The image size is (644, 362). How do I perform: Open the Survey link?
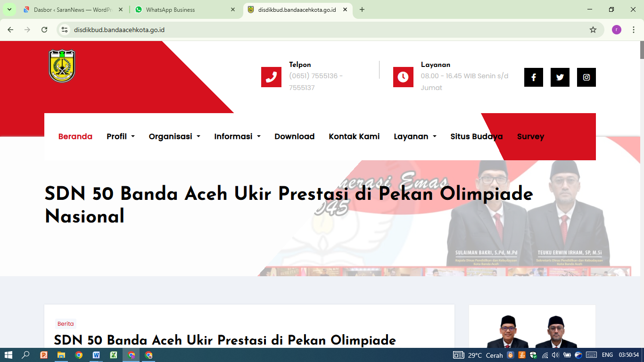pos(530,136)
